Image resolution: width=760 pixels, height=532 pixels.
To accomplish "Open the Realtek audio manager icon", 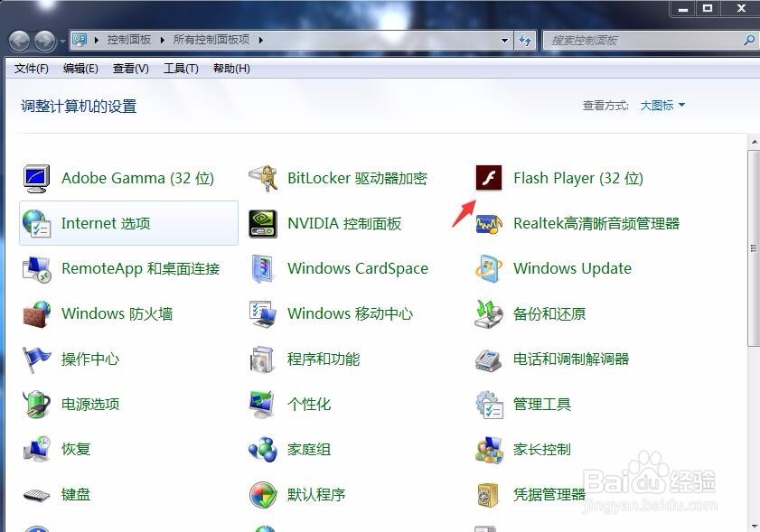I will tap(489, 224).
